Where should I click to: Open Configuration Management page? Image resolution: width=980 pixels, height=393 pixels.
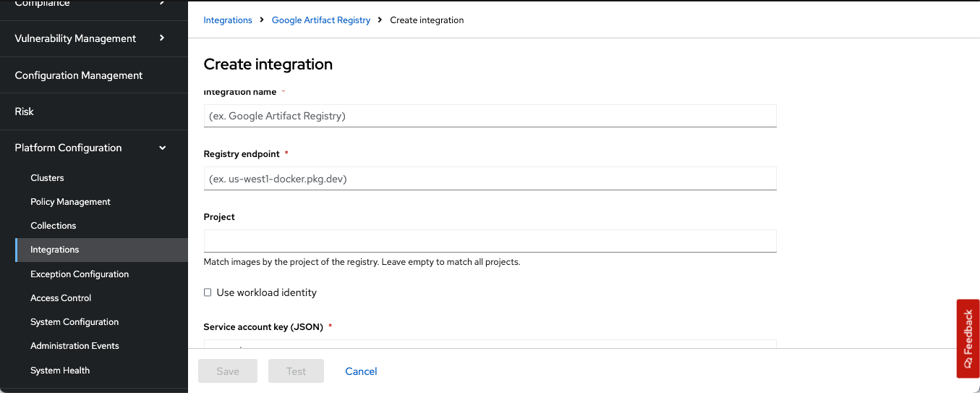[x=79, y=75]
